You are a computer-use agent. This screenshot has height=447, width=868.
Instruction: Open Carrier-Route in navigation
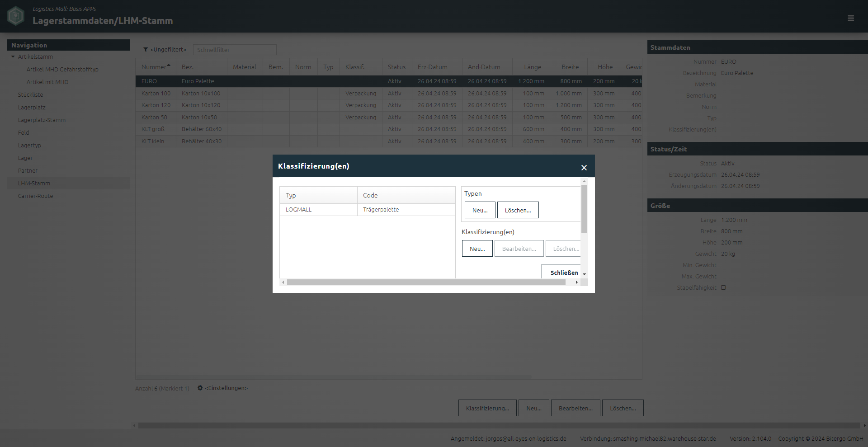pos(35,196)
